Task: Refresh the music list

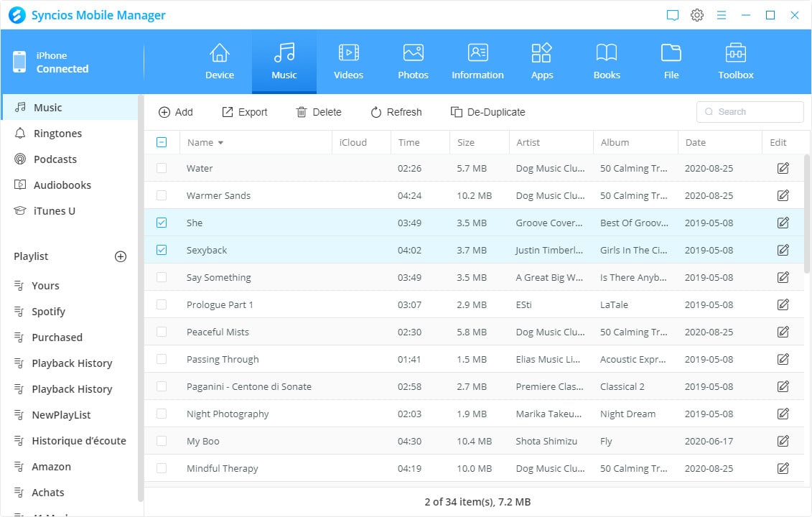Action: 396,112
